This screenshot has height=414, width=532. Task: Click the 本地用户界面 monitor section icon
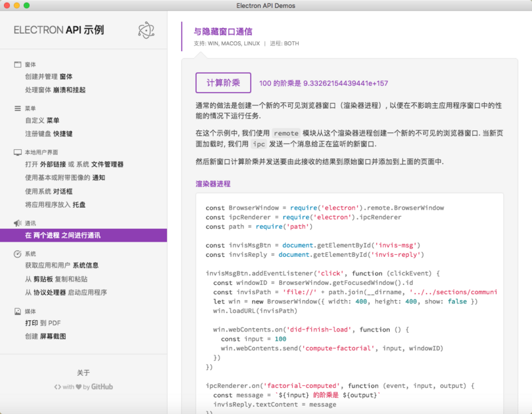pos(18,152)
